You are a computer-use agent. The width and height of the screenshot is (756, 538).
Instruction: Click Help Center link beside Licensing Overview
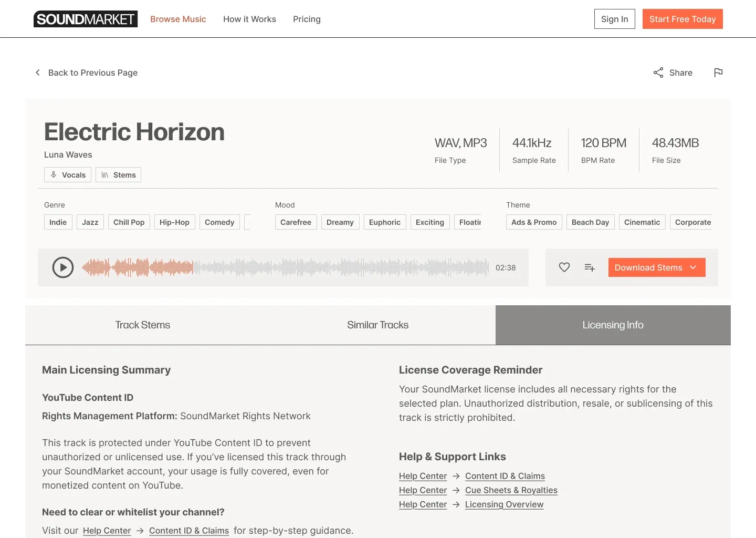pyautogui.click(x=423, y=504)
